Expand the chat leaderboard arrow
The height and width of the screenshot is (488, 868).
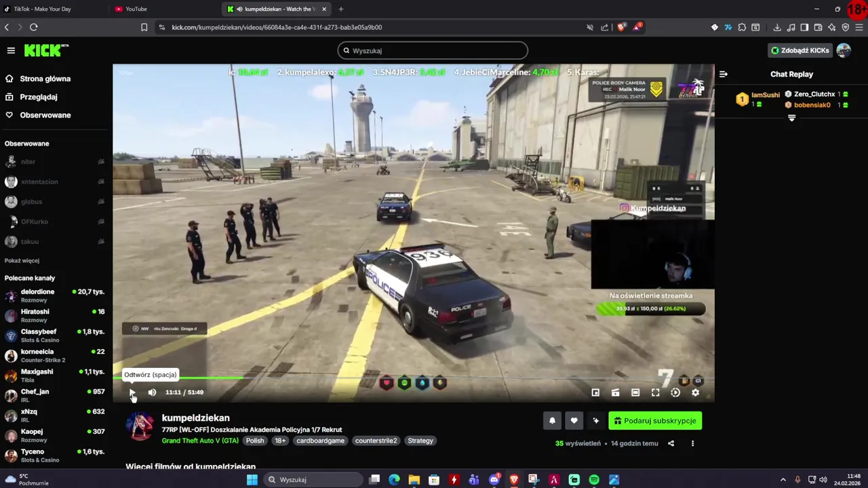click(x=791, y=118)
